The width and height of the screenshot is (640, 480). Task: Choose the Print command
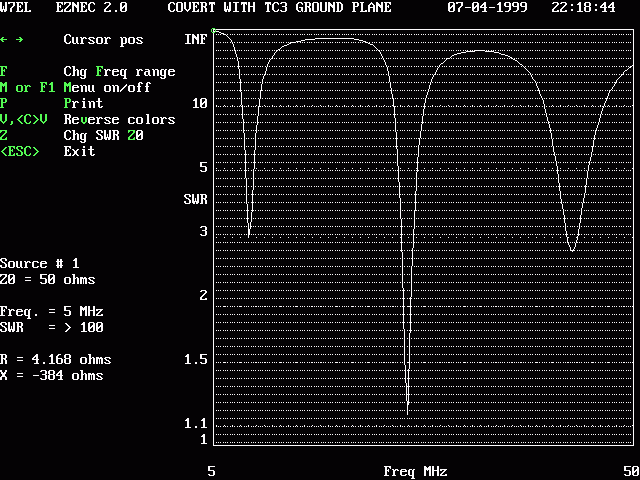click(x=83, y=104)
